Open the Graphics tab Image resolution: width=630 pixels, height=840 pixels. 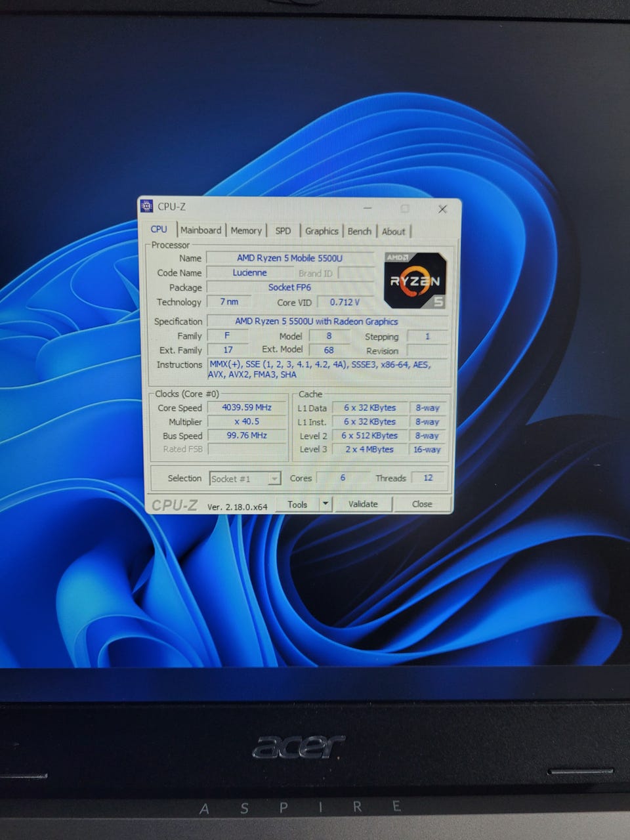(322, 231)
